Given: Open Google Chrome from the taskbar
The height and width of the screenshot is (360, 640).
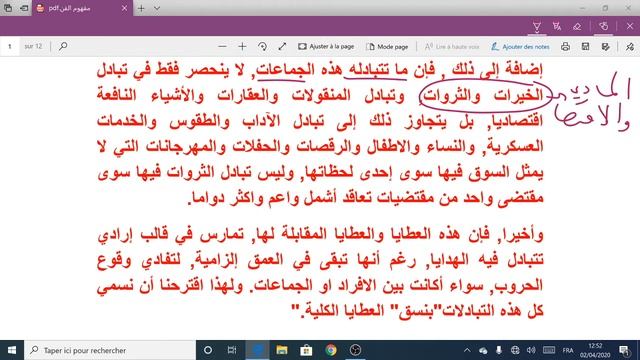Looking at the screenshot, I should 331,350.
